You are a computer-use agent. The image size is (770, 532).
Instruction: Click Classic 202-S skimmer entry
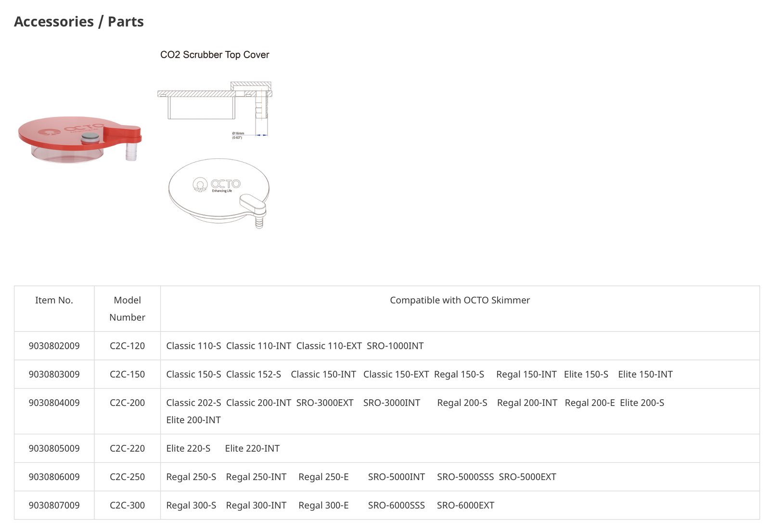click(x=193, y=403)
